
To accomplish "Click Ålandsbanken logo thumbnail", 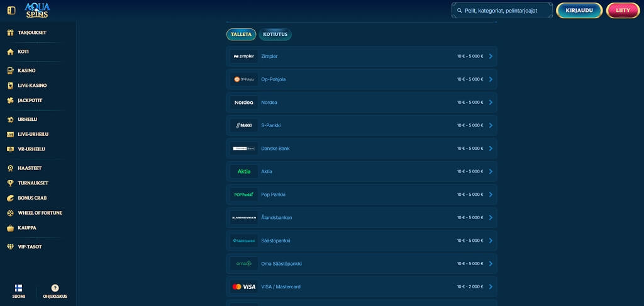I will [x=244, y=218].
